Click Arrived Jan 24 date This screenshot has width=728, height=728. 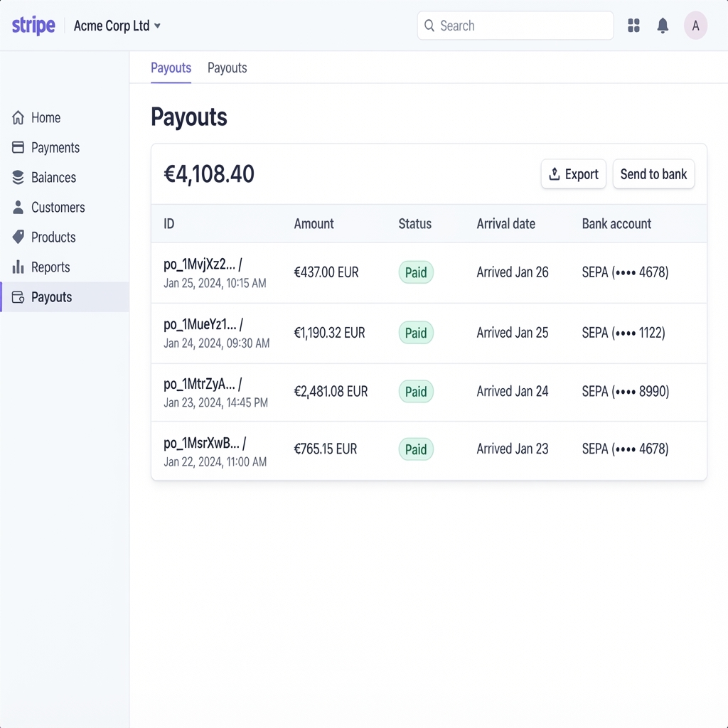tap(513, 392)
